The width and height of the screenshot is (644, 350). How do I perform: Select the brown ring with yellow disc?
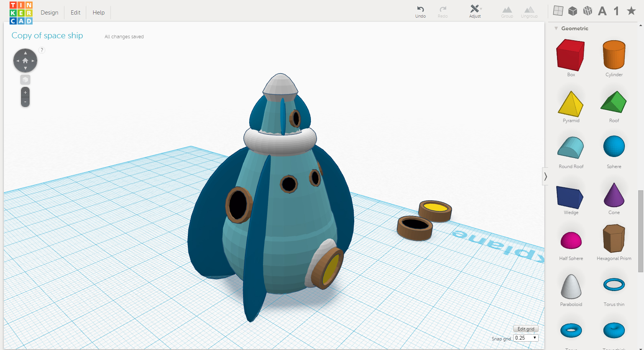(x=435, y=211)
